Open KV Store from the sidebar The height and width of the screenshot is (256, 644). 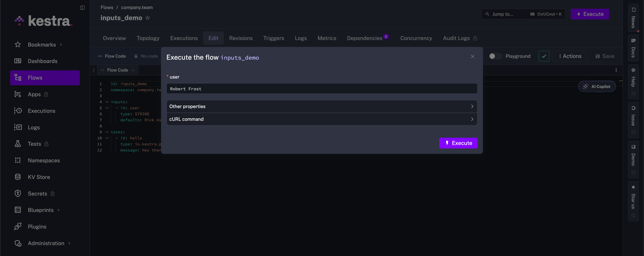39,177
